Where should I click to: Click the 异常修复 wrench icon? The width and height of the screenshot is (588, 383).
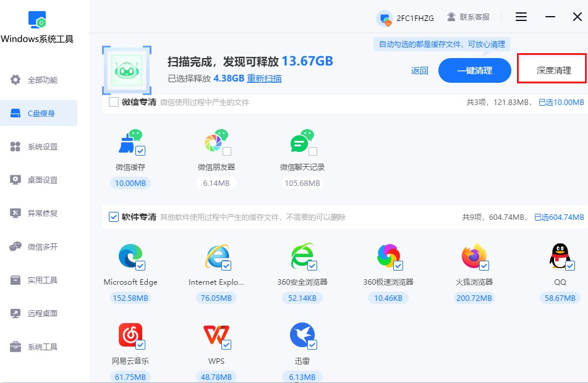coord(15,213)
